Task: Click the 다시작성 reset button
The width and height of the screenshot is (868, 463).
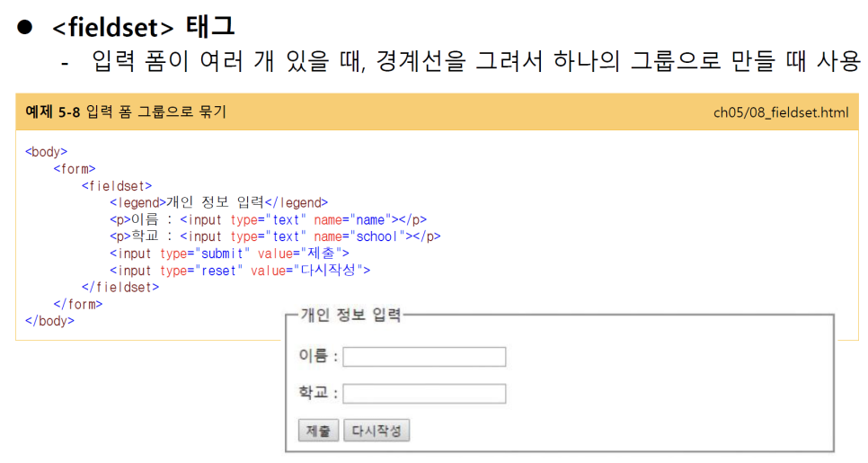Action: tap(376, 431)
